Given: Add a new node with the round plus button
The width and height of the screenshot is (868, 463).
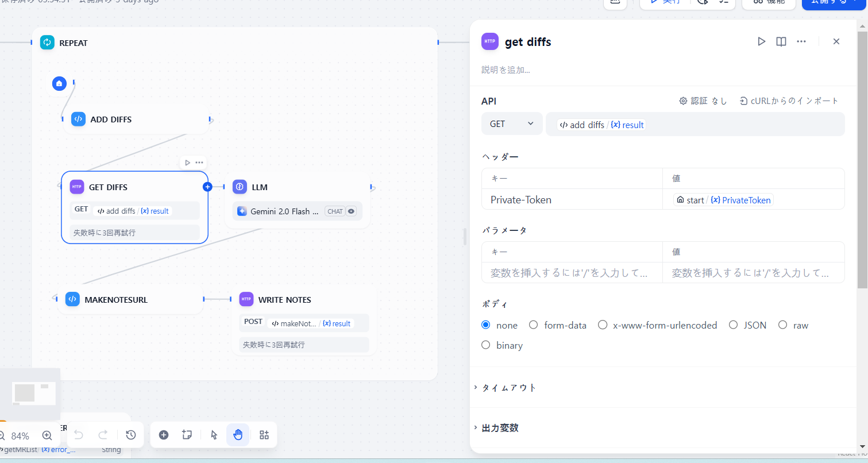Looking at the screenshot, I should pos(164,435).
